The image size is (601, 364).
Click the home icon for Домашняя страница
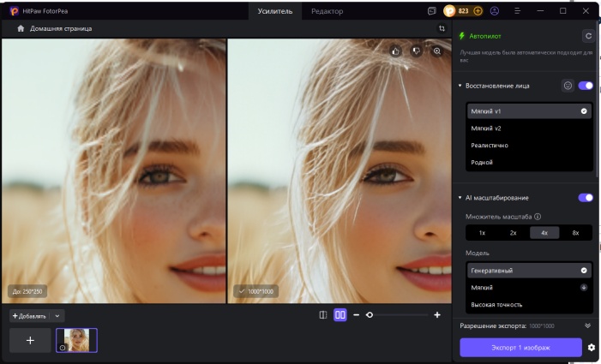pyautogui.click(x=21, y=28)
